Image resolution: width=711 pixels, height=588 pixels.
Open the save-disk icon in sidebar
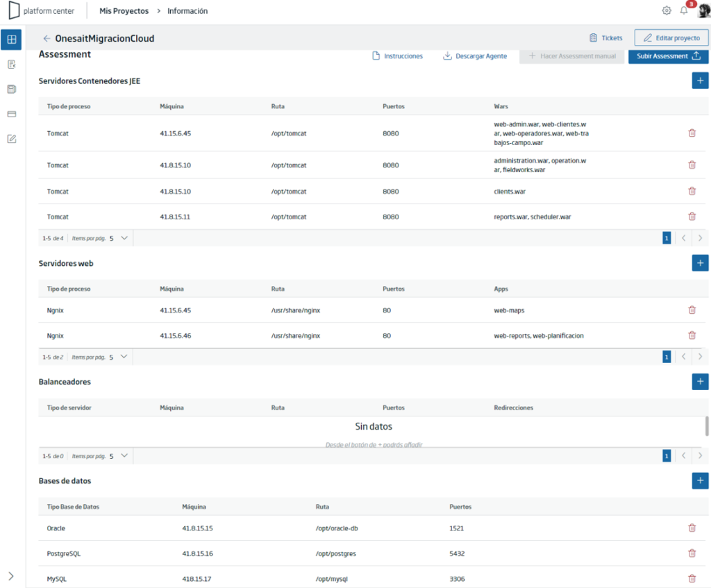tap(12, 90)
